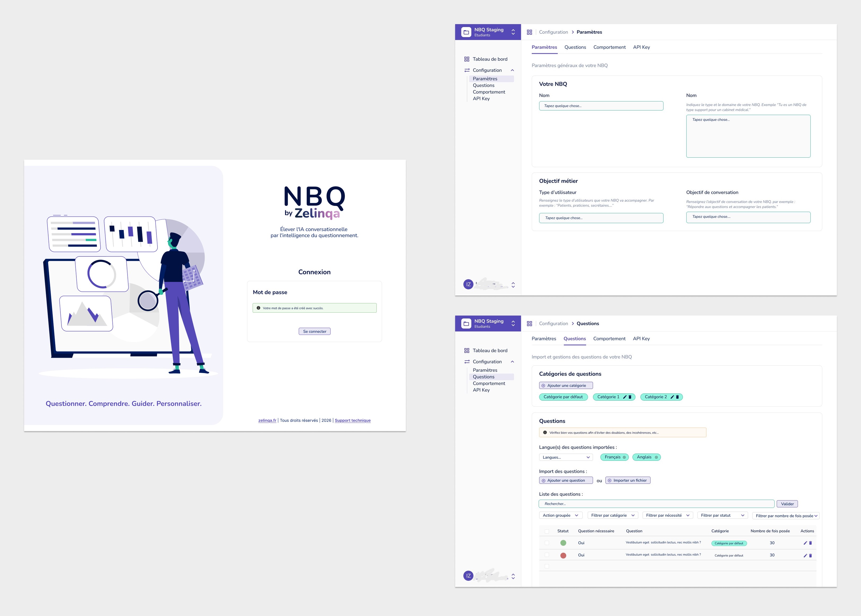Check the box for the red status question
This screenshot has height=616, width=861.
click(547, 555)
